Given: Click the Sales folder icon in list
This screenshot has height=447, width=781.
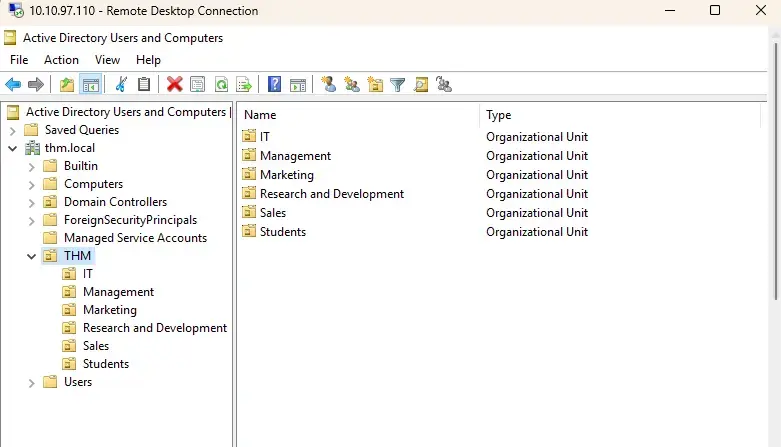Looking at the screenshot, I should click(249, 212).
